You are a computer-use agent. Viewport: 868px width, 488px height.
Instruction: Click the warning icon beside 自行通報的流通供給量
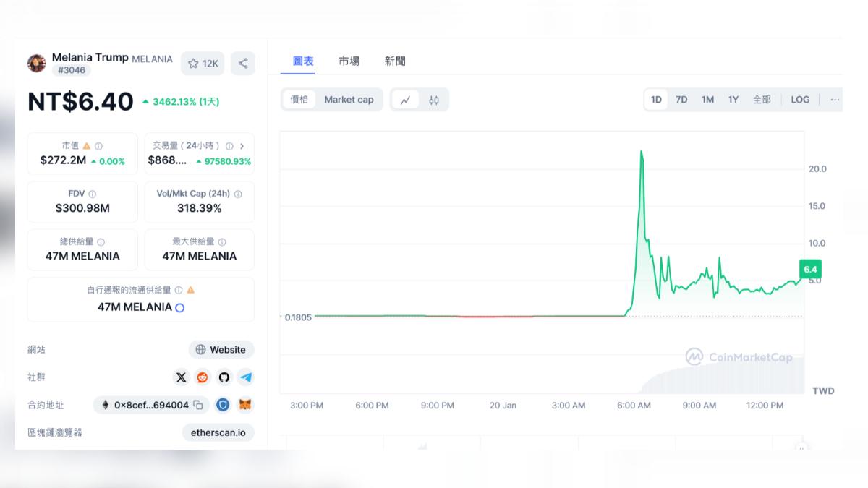pos(191,290)
